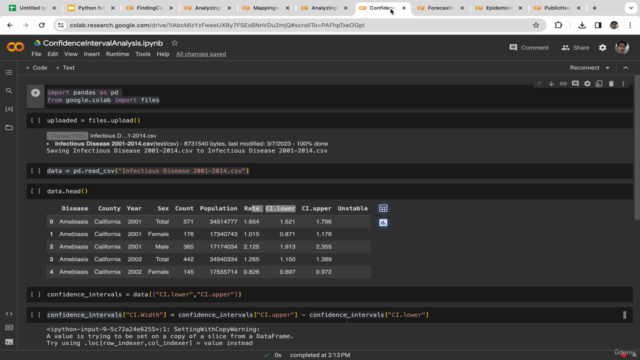Open the View menu
Viewport: 640px width, 360px height.
coord(71,54)
